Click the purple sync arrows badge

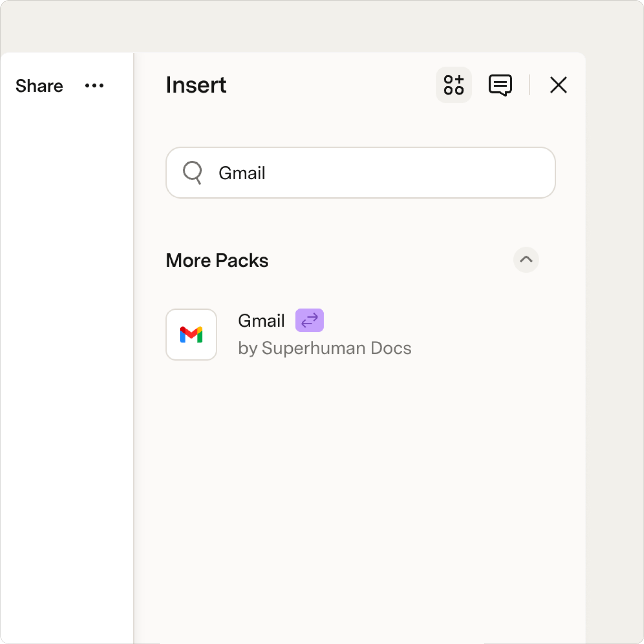tap(309, 320)
